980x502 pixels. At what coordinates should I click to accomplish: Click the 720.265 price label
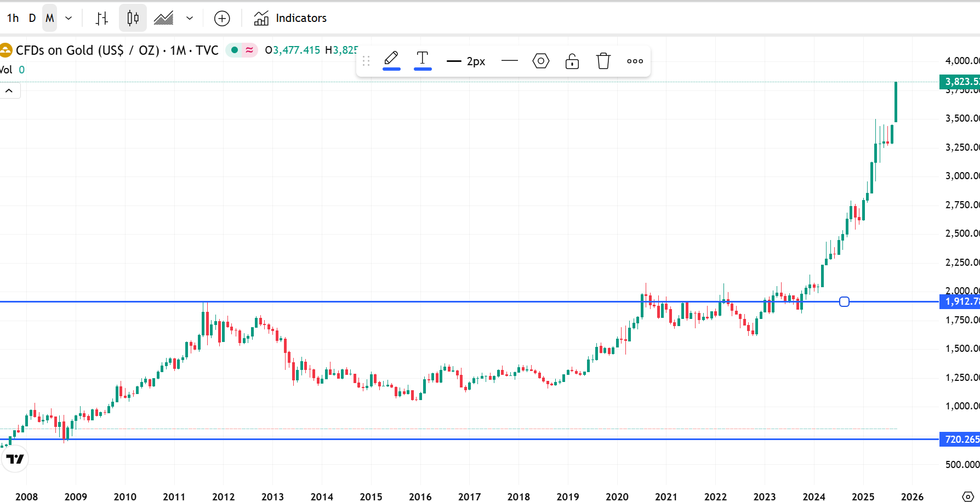coord(960,440)
